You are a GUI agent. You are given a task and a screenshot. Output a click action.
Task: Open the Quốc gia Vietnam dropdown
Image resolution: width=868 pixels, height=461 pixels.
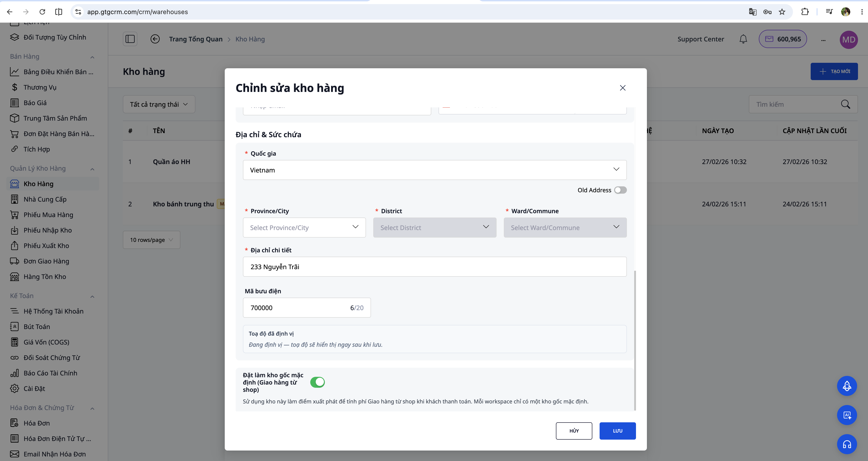(x=435, y=170)
